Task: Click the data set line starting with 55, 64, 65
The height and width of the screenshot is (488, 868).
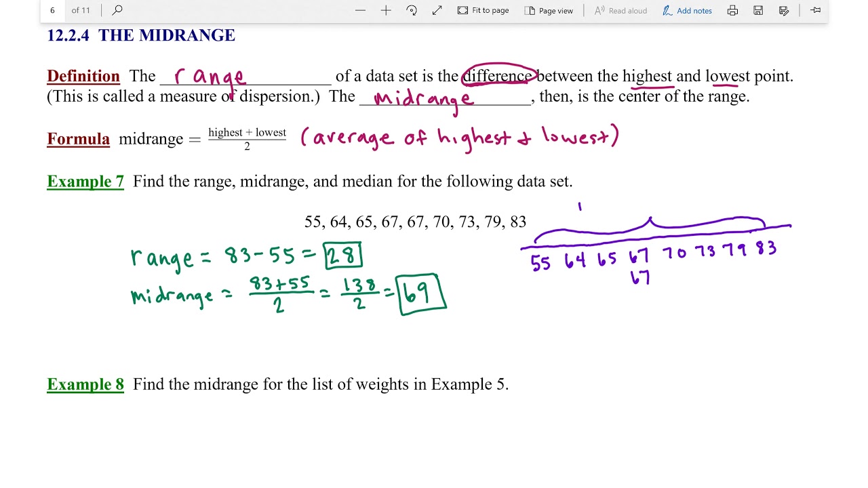Action: pos(415,222)
